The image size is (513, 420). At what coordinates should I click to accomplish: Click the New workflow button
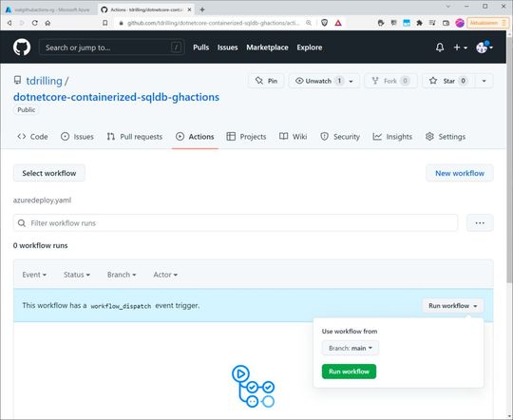460,173
